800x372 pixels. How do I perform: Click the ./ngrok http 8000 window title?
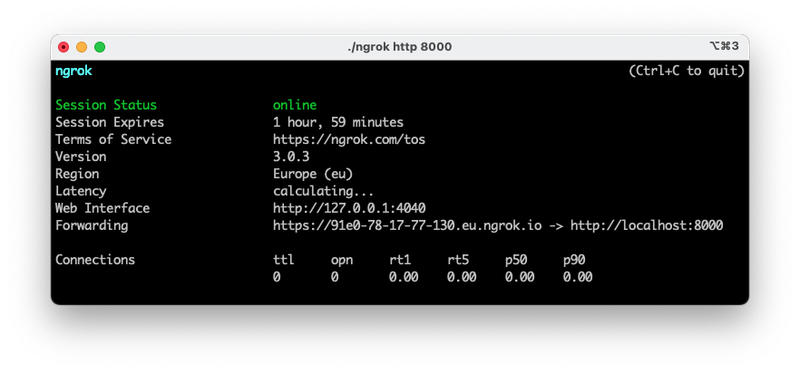point(399,47)
